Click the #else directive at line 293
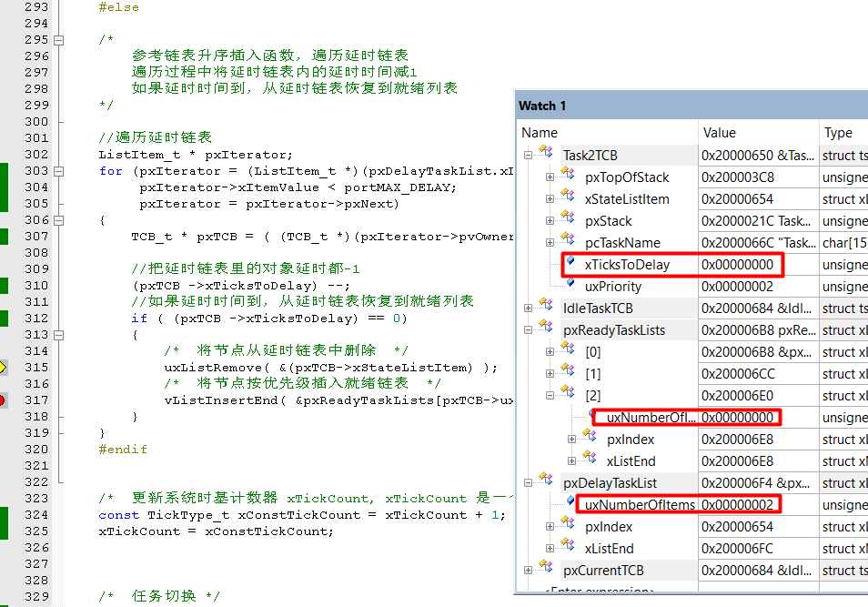This screenshot has height=607, width=868. pos(119,7)
